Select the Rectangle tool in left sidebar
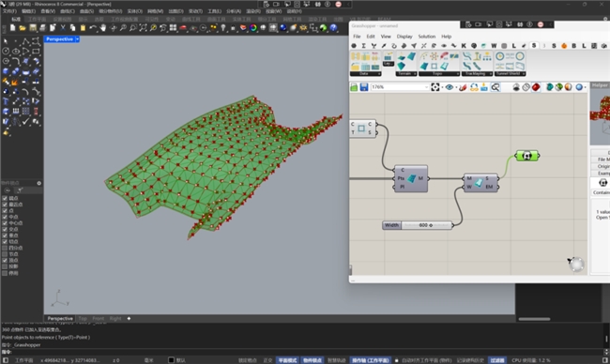 [x=36, y=51]
